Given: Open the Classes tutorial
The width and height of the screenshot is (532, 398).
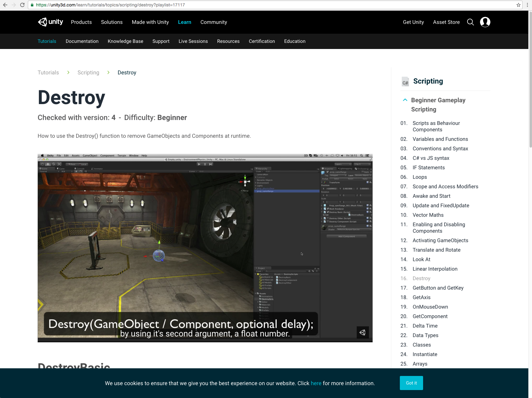Looking at the screenshot, I should [422, 345].
